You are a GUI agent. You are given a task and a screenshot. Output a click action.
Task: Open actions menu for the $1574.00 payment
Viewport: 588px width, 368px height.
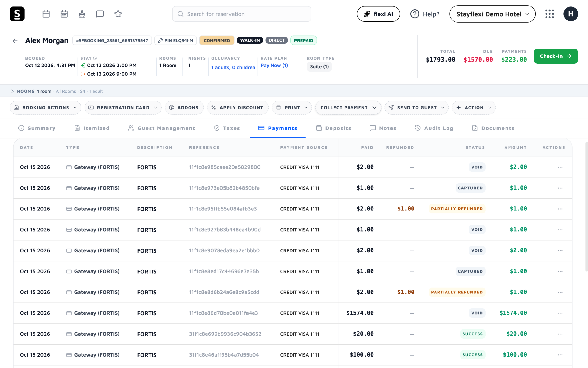560,313
